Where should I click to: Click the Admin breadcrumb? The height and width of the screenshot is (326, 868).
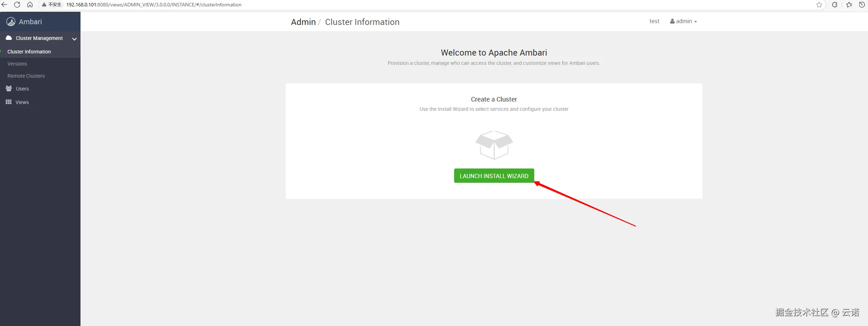point(303,22)
